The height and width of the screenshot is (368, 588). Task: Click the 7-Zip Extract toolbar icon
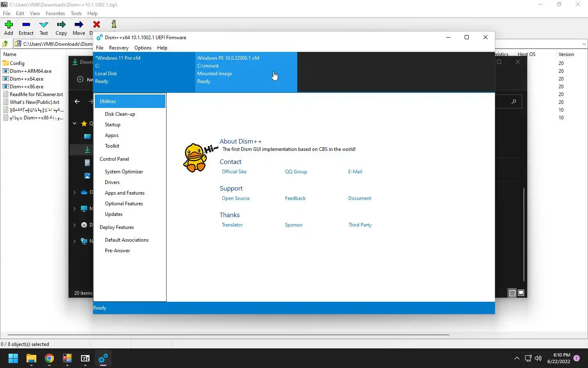point(26,25)
